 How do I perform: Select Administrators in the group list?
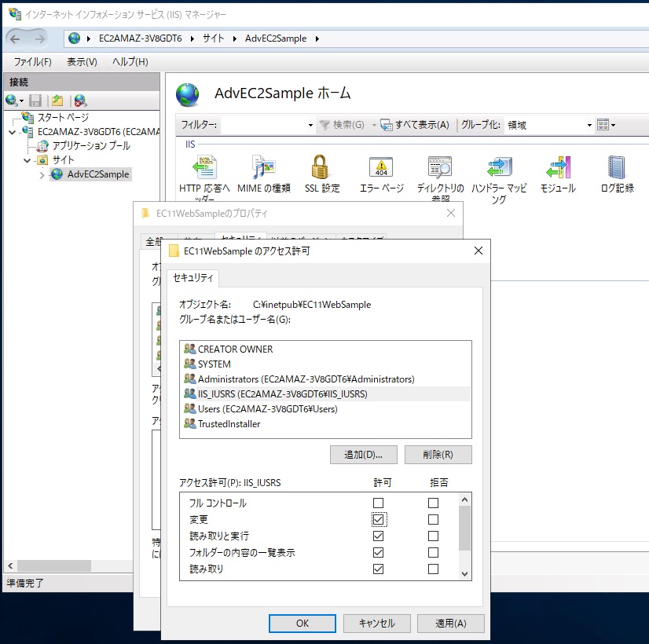[306, 379]
